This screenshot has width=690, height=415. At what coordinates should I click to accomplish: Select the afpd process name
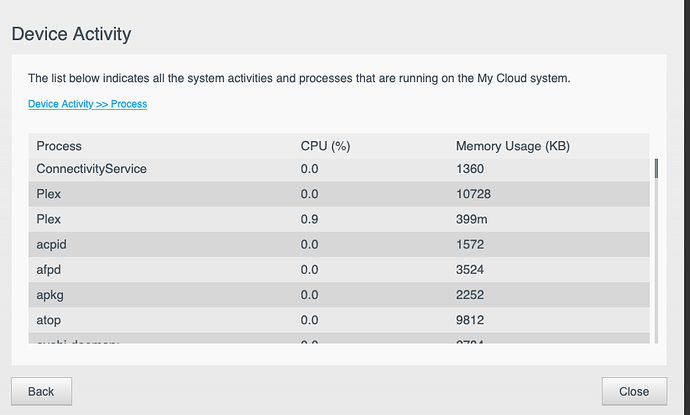click(x=50, y=269)
